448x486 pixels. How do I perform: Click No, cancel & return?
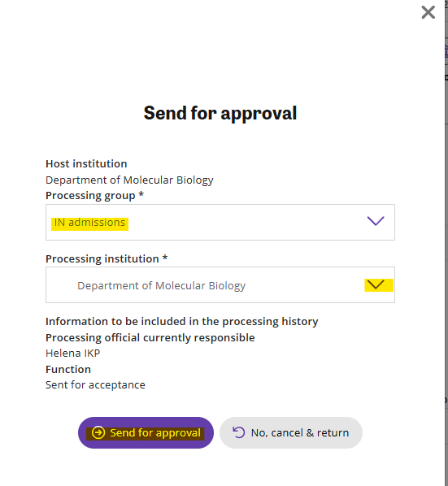coord(291,432)
